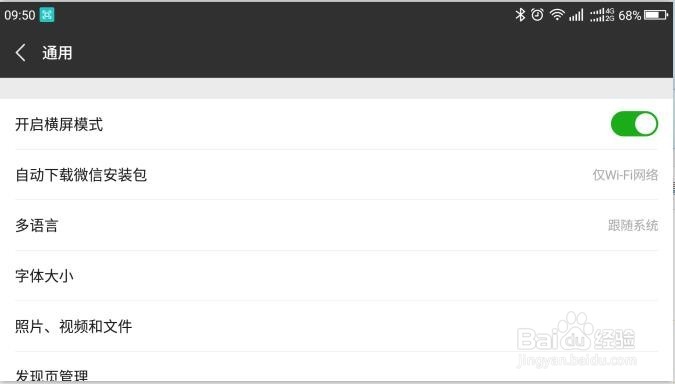Open 跟随系统 language option
This screenshot has height=384, width=675.
633,225
